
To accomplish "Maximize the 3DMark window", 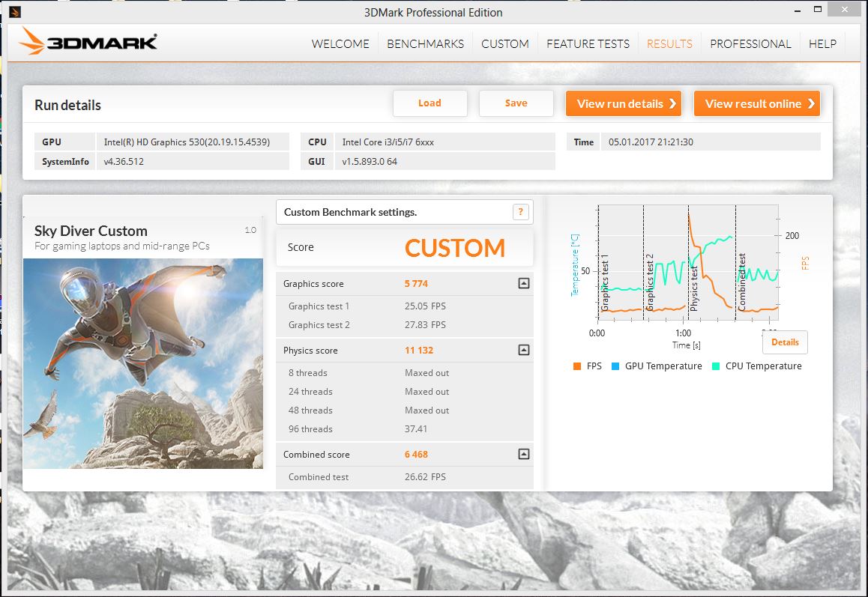I will pos(818,10).
